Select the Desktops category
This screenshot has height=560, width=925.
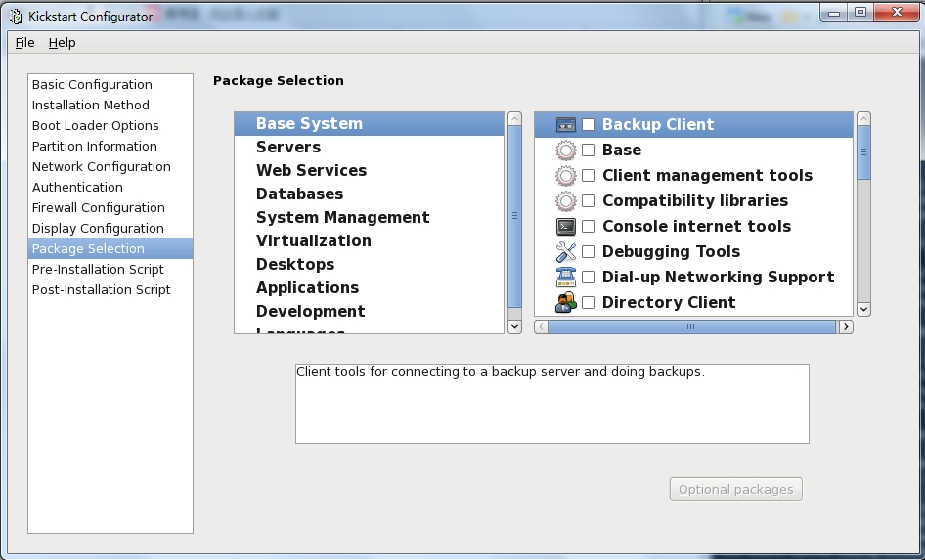pos(370,264)
